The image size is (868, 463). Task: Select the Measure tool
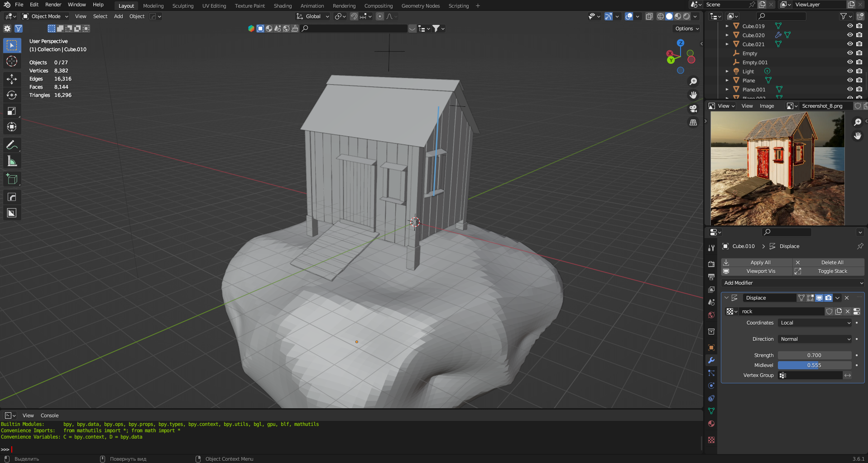point(12,162)
